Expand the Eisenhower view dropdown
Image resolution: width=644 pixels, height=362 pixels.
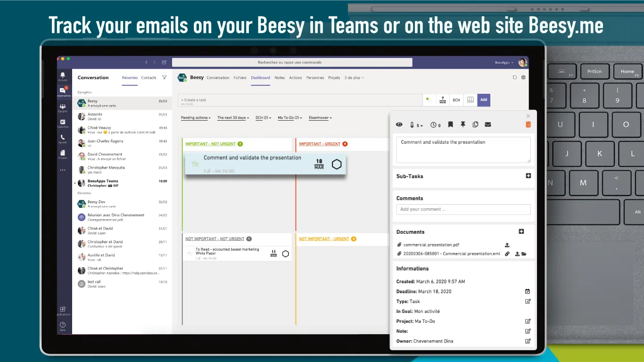coord(320,118)
